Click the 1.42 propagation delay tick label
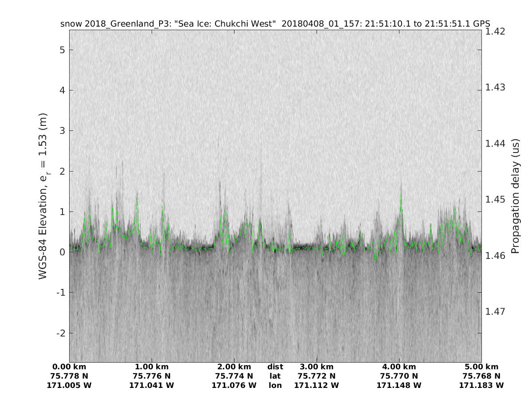This screenshot has height=399, width=532. (496, 31)
